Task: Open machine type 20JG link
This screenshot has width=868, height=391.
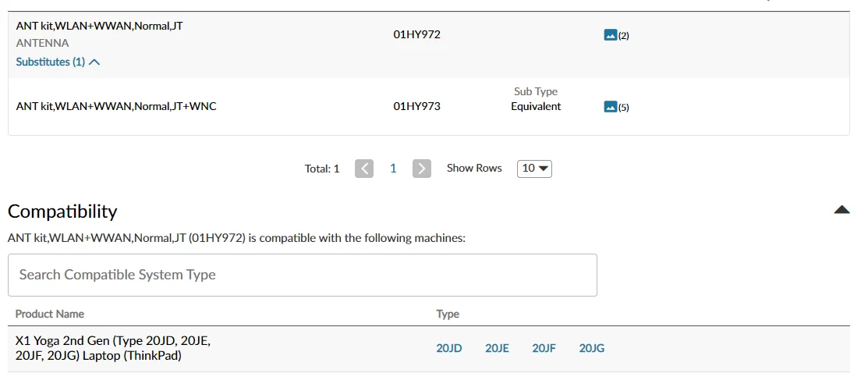Action: click(x=592, y=349)
